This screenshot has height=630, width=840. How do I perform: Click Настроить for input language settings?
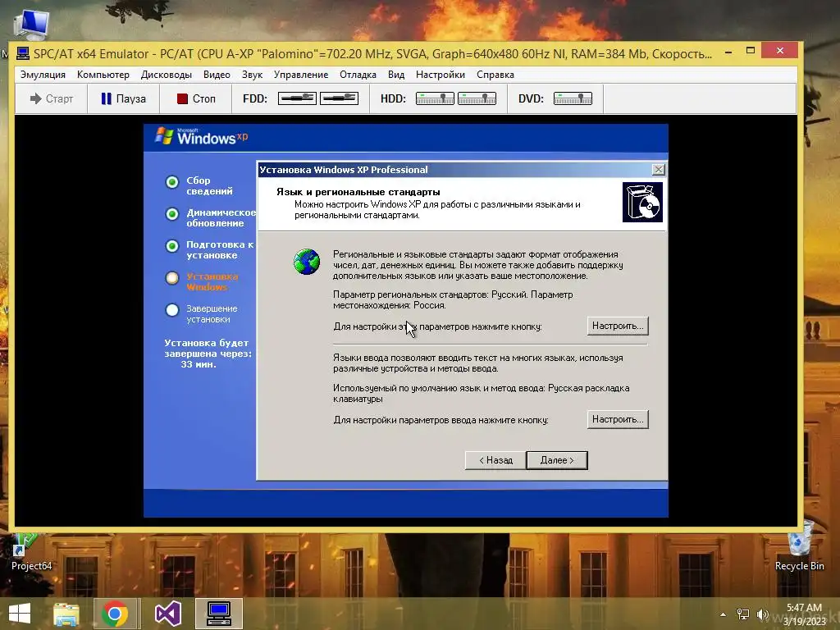pyautogui.click(x=618, y=419)
